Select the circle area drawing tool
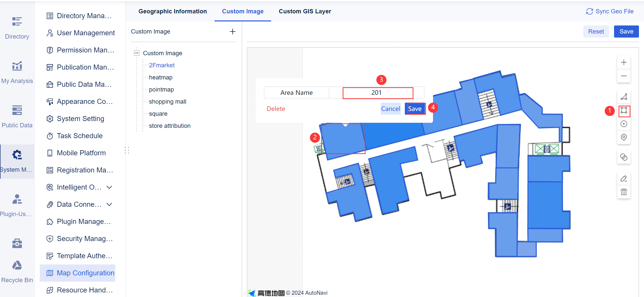This screenshot has height=297, width=644. (624, 124)
